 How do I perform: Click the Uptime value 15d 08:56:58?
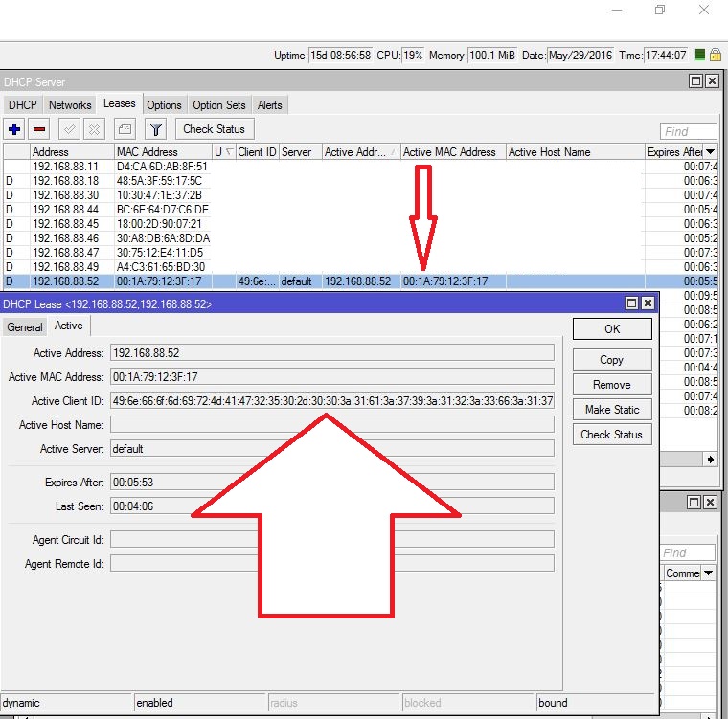coord(340,56)
